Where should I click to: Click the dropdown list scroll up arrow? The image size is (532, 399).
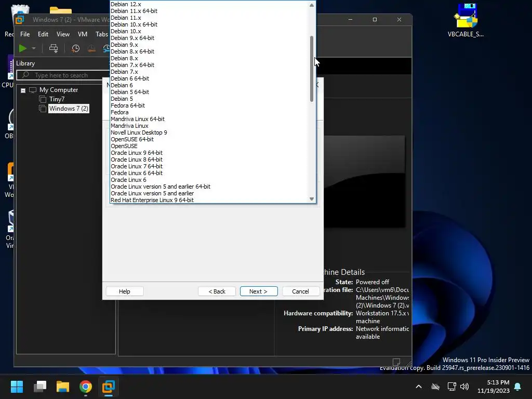312,5
